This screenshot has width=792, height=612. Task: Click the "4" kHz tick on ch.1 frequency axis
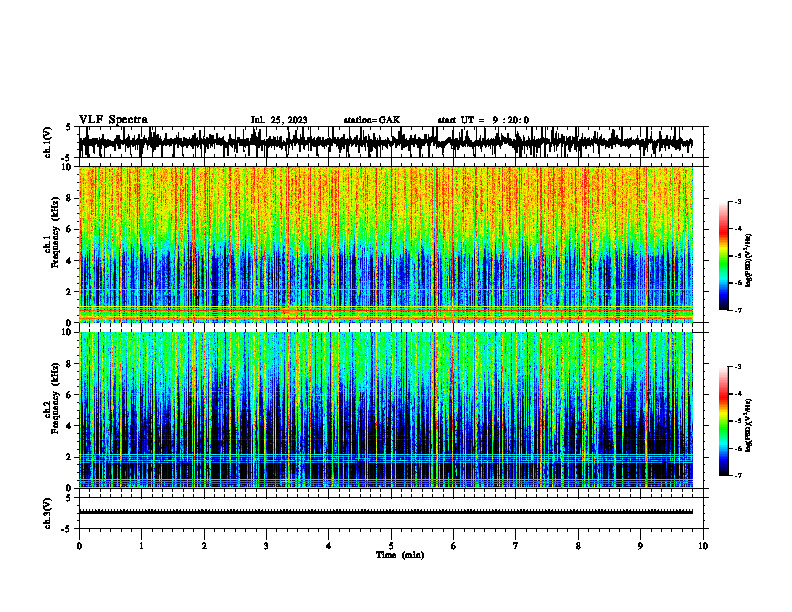(71, 261)
